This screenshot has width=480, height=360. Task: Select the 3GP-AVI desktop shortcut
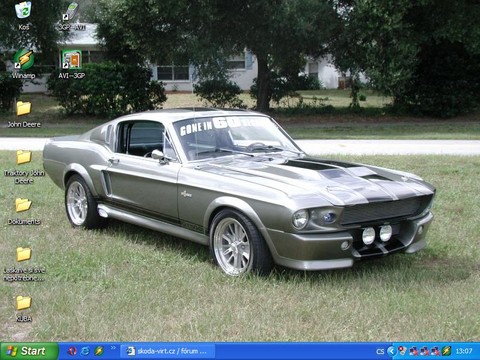point(71,16)
